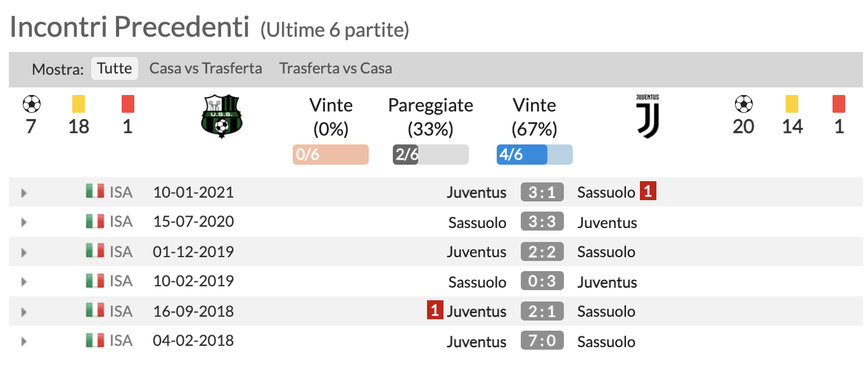Click the Juventus 4/6 wins progress bar
This screenshot has width=868, height=375.
coord(534,155)
